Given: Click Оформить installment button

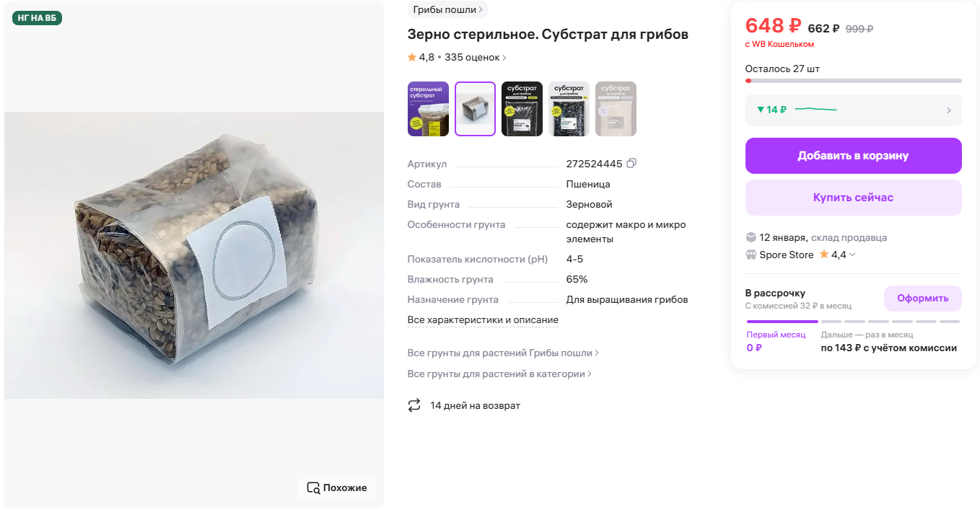Looking at the screenshot, I should tap(922, 299).
